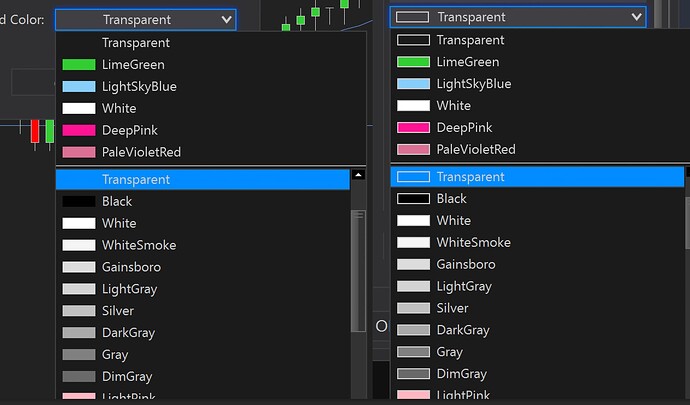Choose LightPink in the right list
The image size is (690, 405).
(x=464, y=395)
